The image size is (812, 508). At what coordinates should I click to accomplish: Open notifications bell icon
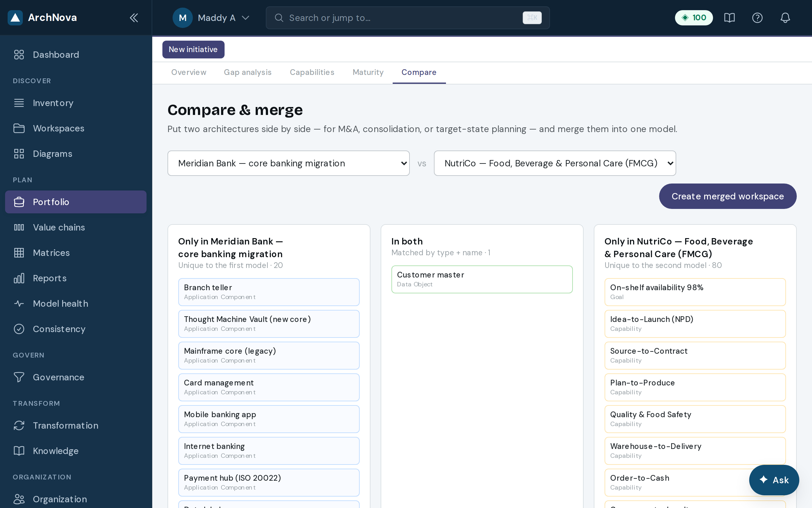(x=785, y=18)
